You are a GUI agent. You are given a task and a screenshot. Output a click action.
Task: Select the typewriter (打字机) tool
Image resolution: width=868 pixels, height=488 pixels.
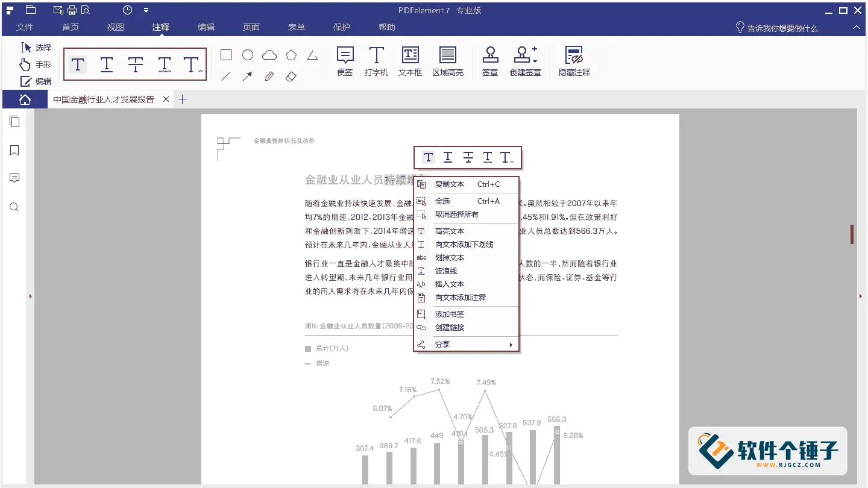coord(376,60)
